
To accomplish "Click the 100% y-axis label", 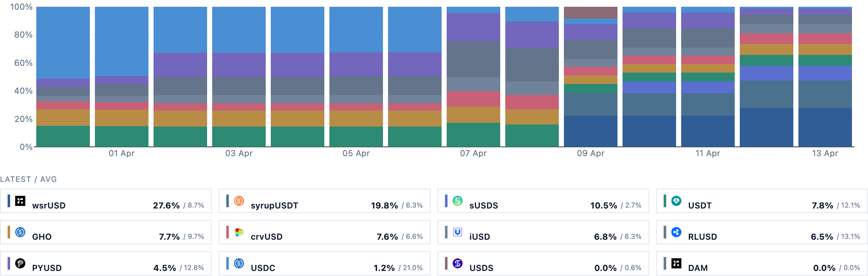I will (x=22, y=7).
